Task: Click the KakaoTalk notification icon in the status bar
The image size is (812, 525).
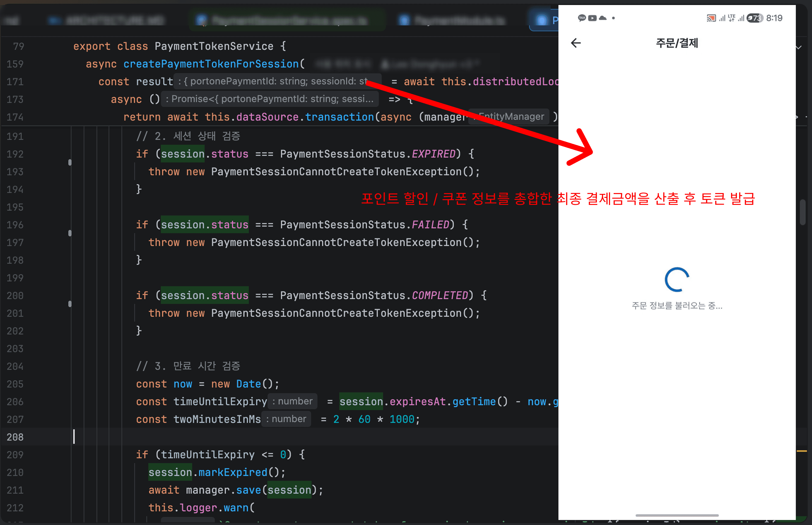Action: (x=582, y=18)
